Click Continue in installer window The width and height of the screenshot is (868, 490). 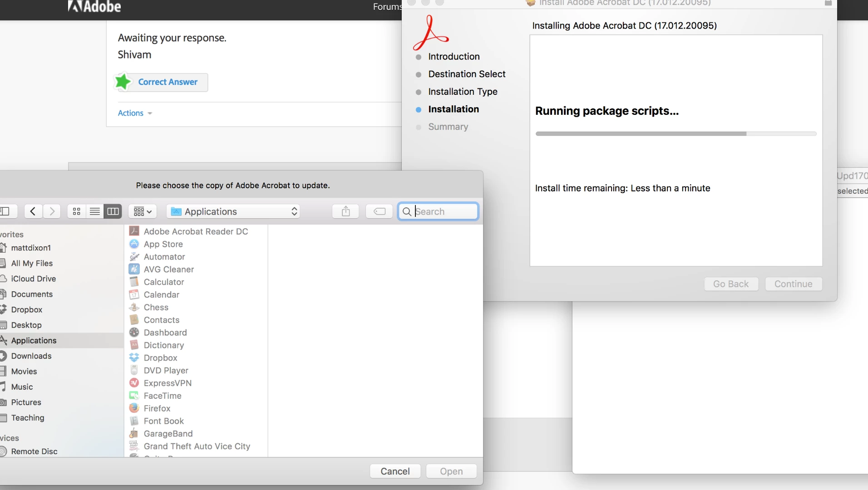(x=794, y=284)
